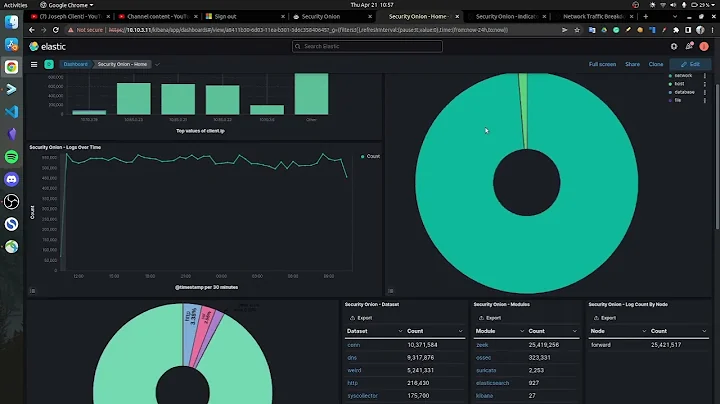
Task: Open OBS Studio from the dock
Action: pos(11,202)
